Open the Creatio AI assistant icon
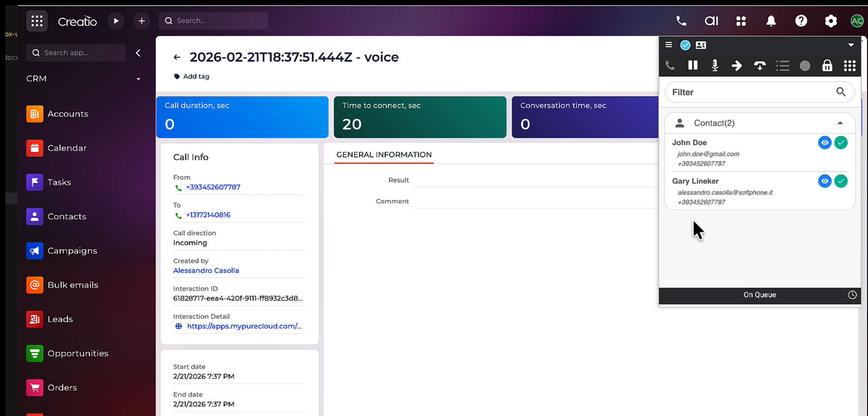The image size is (868, 416). (711, 21)
